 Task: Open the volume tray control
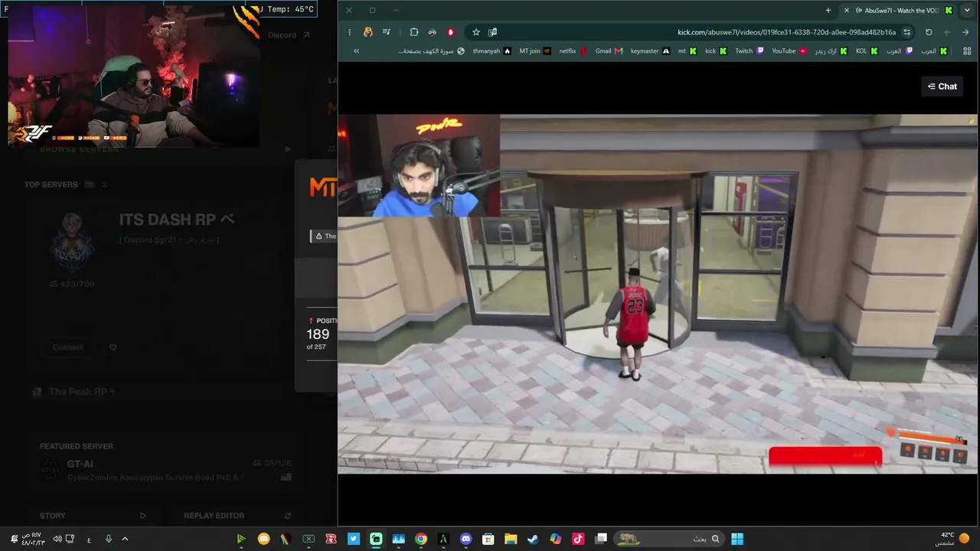[57, 539]
